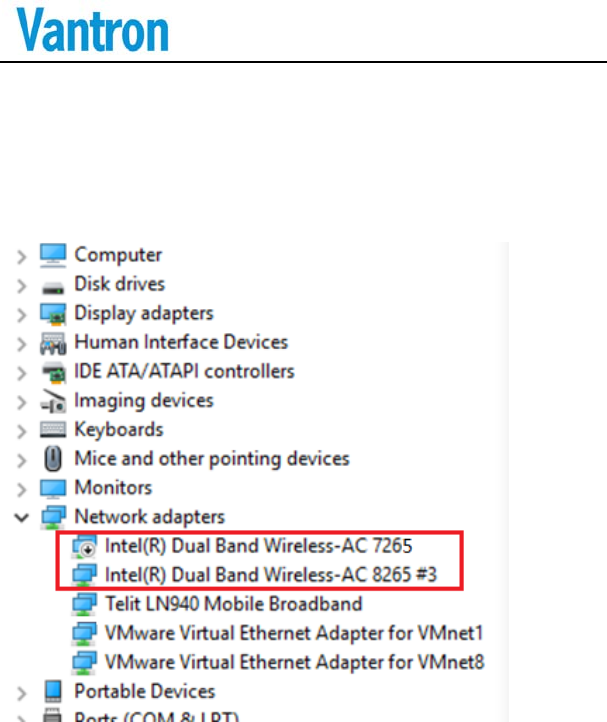This screenshot has width=607, height=722.
Task: Select VMware Virtual Ethernet Adapter for VMnet1
Action: coord(294,633)
